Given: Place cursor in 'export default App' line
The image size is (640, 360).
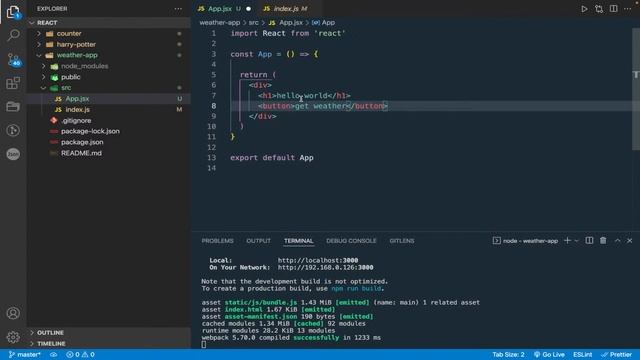Looking at the screenshot, I should 272,158.
